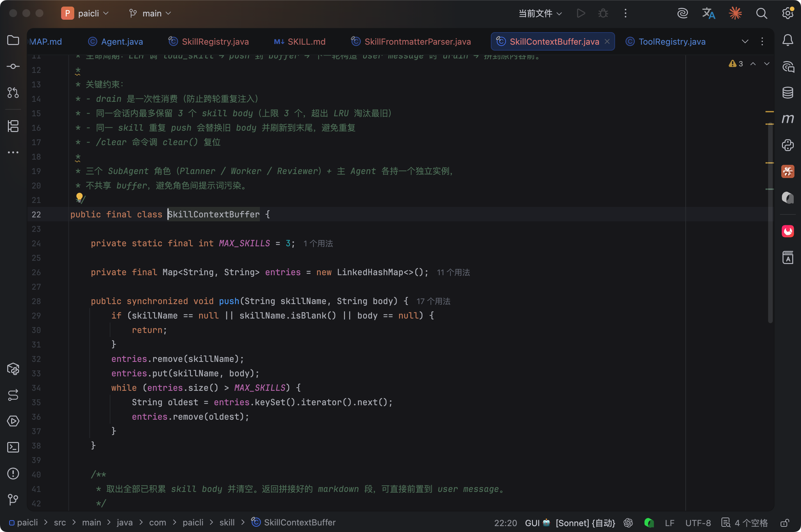Open the Project tool window folder icon
Image resolution: width=801 pixels, height=532 pixels.
click(x=13, y=40)
